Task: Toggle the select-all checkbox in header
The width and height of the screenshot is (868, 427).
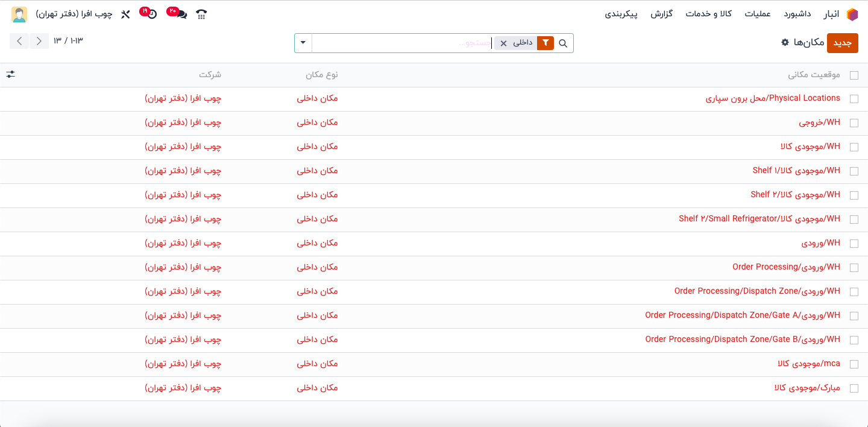Action: pyautogui.click(x=854, y=75)
